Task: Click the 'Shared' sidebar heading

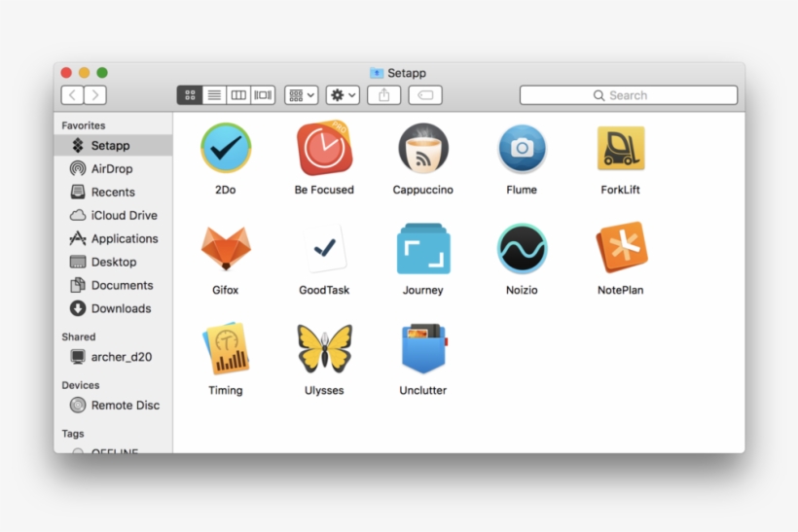Action: click(x=79, y=337)
